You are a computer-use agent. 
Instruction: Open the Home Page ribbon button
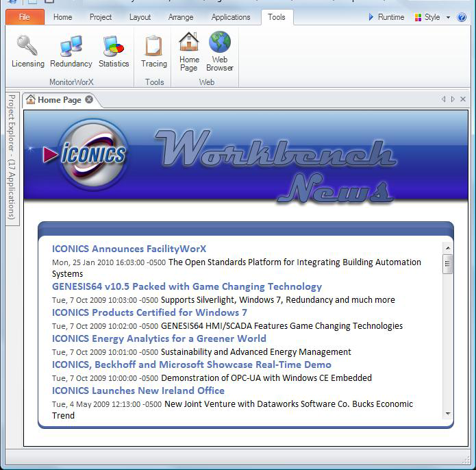coord(189,51)
